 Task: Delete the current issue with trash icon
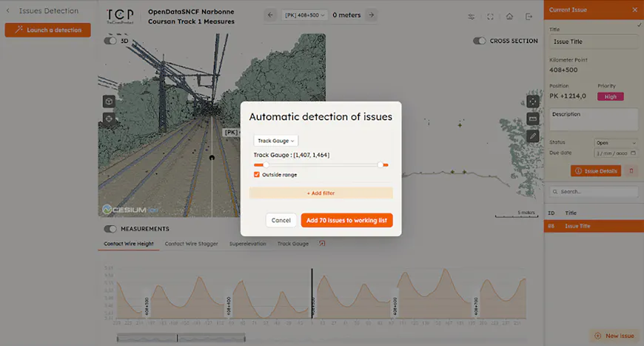pos(631,171)
